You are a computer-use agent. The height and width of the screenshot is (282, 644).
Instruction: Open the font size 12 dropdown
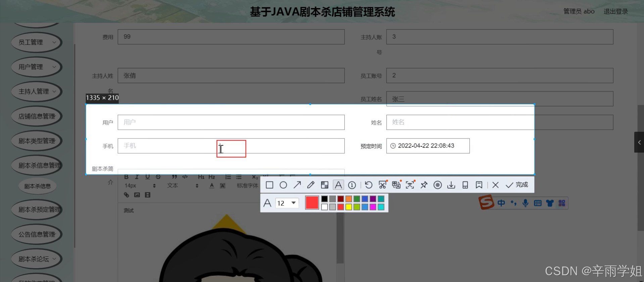click(287, 203)
